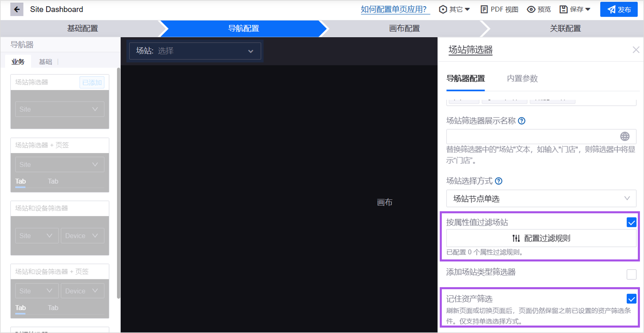Switch to 基础 tab in navigator
This screenshot has width=644, height=333.
(45, 62)
